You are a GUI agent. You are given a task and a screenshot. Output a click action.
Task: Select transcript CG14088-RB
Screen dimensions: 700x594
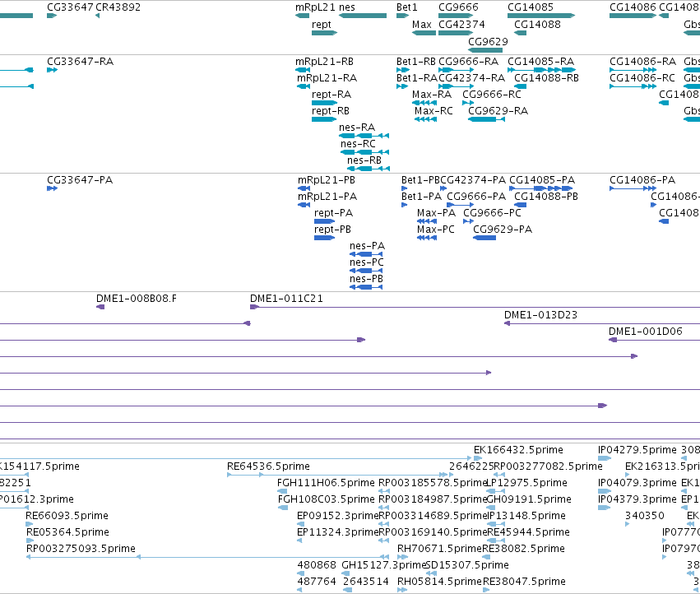pyautogui.click(x=547, y=78)
